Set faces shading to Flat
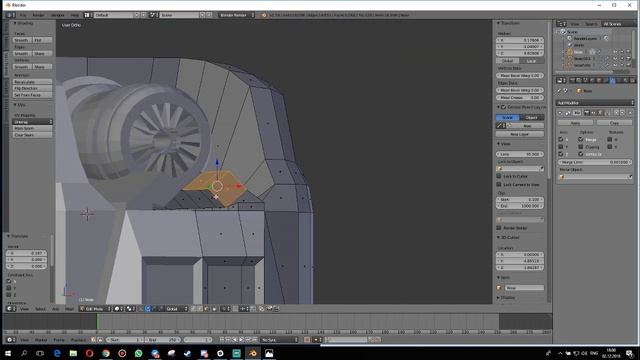Screen dimensions: 640x360 coord(42,40)
